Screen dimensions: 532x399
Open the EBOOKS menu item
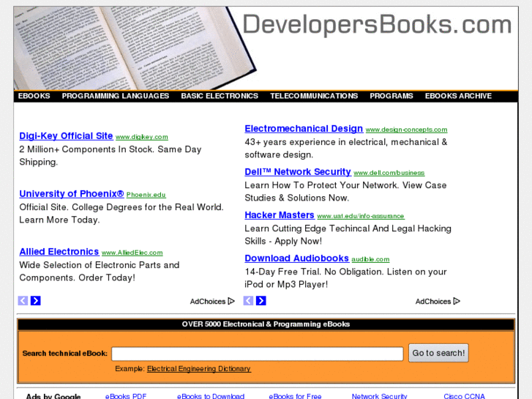click(x=34, y=96)
